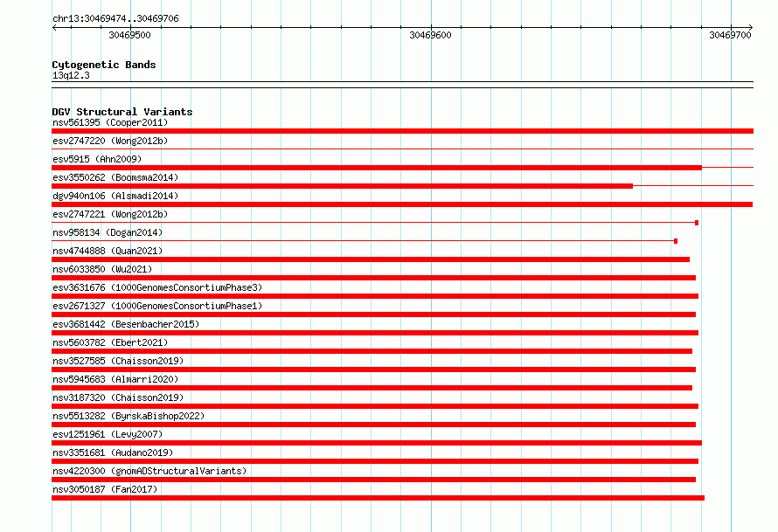
Task: Select nsv5945683 (Almarri2020) label
Action: 115,379
